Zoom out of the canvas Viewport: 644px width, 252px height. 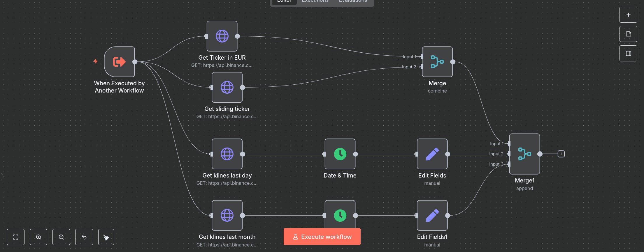(61, 237)
